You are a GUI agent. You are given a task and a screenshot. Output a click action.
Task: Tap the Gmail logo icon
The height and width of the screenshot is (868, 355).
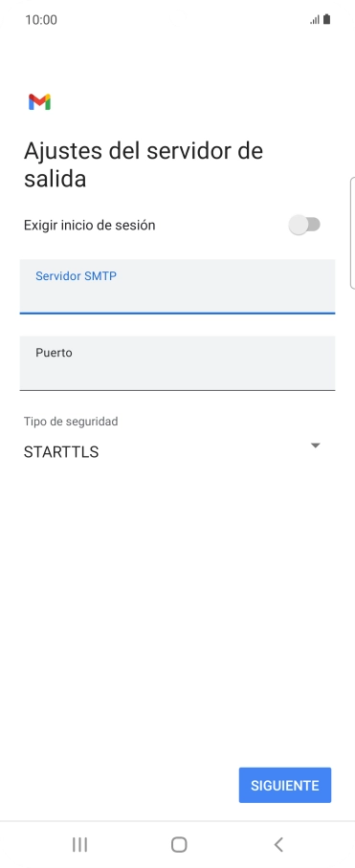click(40, 102)
